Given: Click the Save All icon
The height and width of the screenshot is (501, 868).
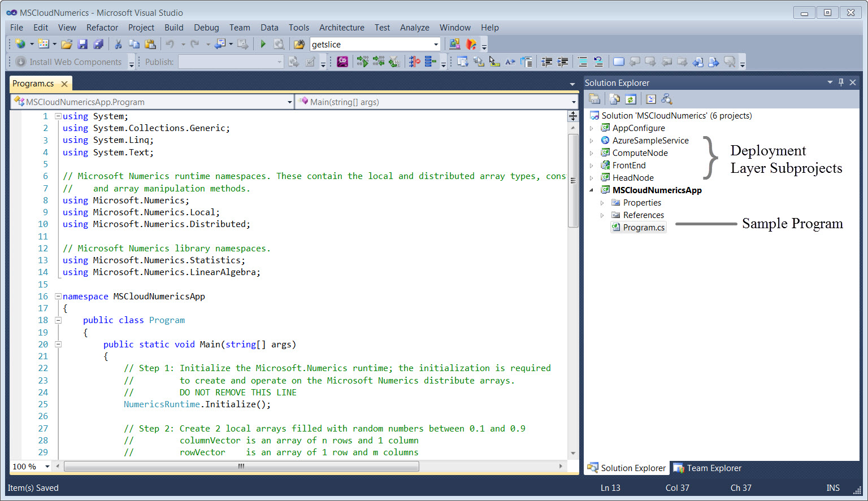Looking at the screenshot, I should click(x=98, y=44).
